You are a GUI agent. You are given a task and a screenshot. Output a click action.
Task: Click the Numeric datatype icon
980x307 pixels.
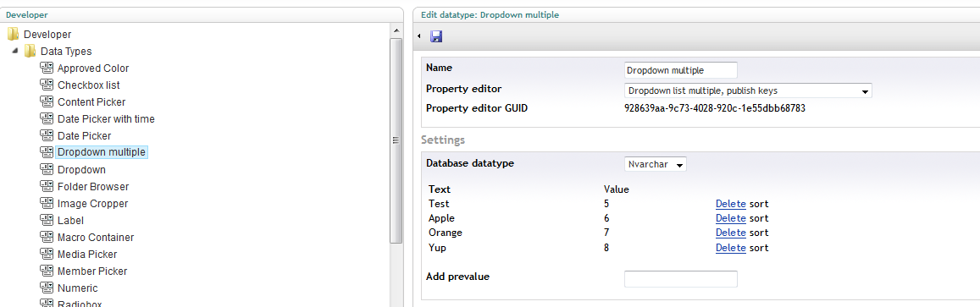pyautogui.click(x=47, y=288)
